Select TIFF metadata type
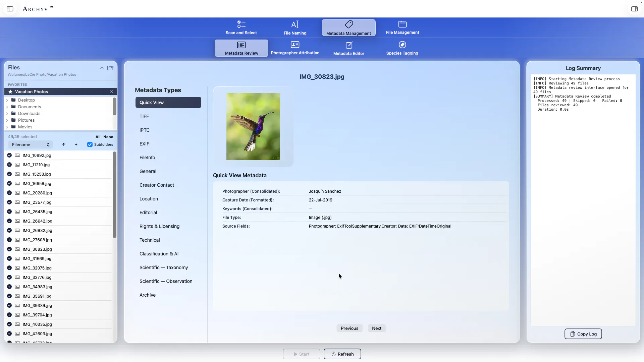Screen dimensions: 644x362 (x=168, y=116)
